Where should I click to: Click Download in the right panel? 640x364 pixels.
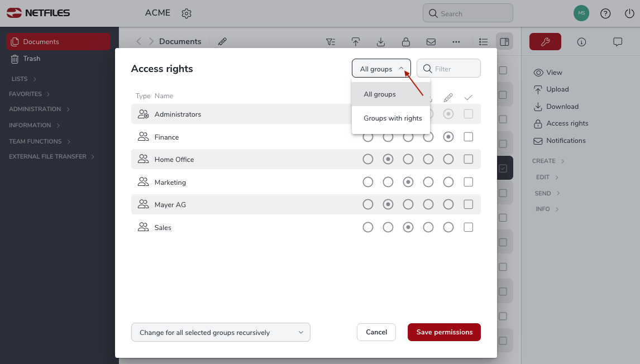556,107
